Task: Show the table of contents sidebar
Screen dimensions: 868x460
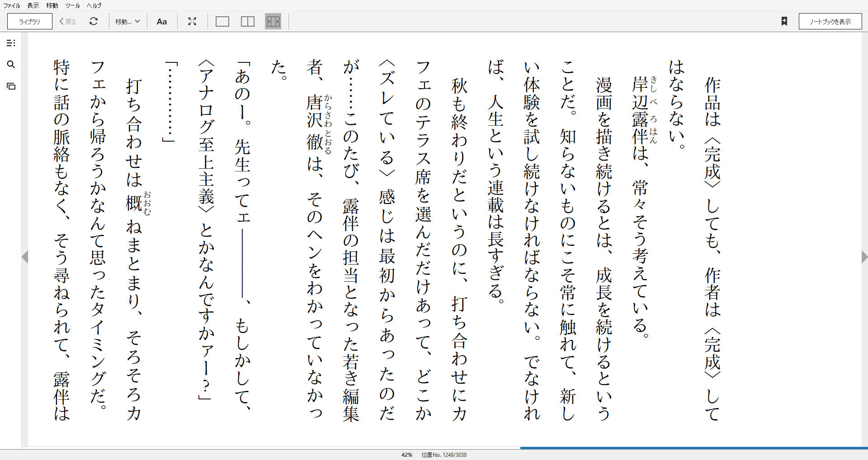Action: pyautogui.click(x=11, y=43)
